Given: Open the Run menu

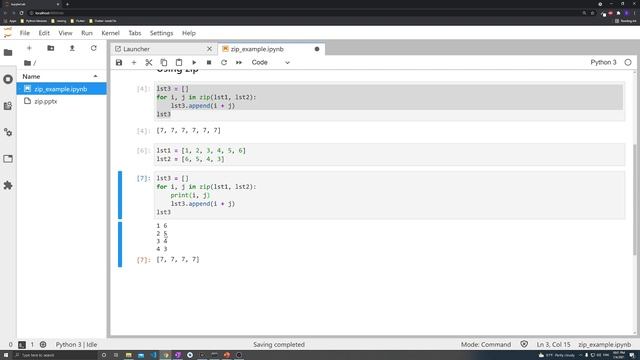Looking at the screenshot, I should coord(87,33).
